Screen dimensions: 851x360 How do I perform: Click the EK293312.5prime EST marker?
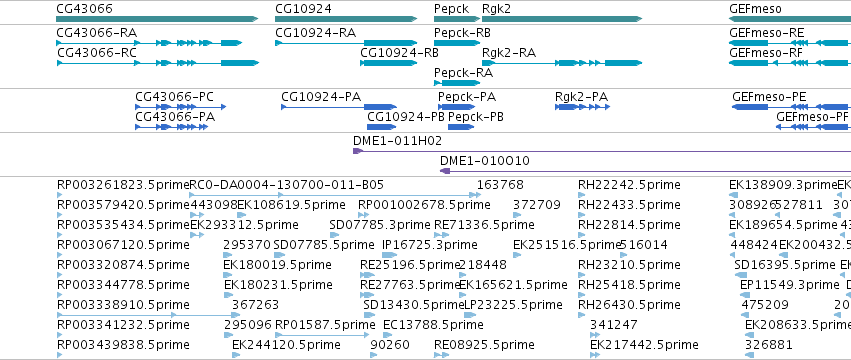coord(197,235)
